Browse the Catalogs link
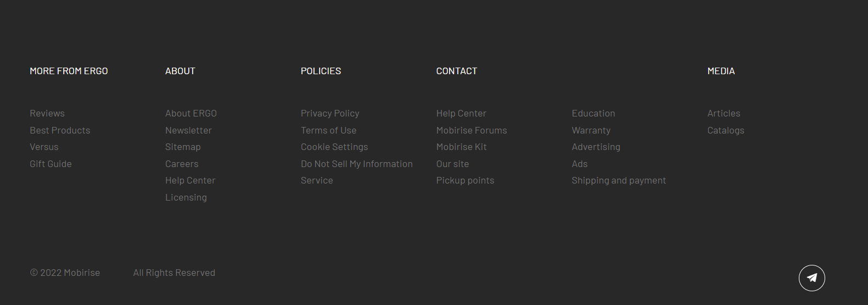This screenshot has width=868, height=305. 726,130
